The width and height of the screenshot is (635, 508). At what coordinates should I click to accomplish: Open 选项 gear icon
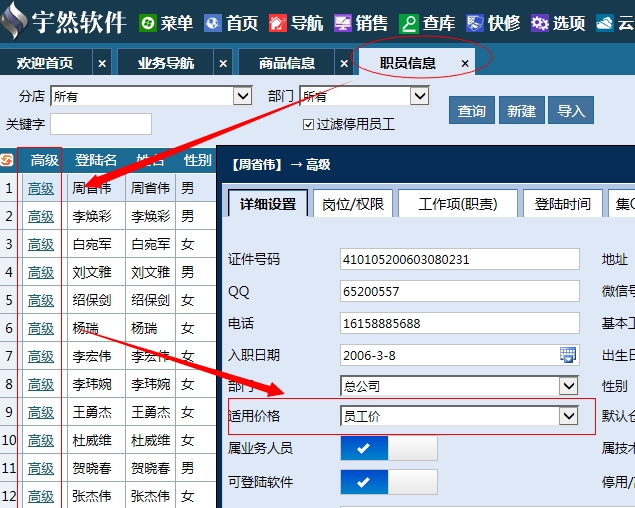[539, 23]
